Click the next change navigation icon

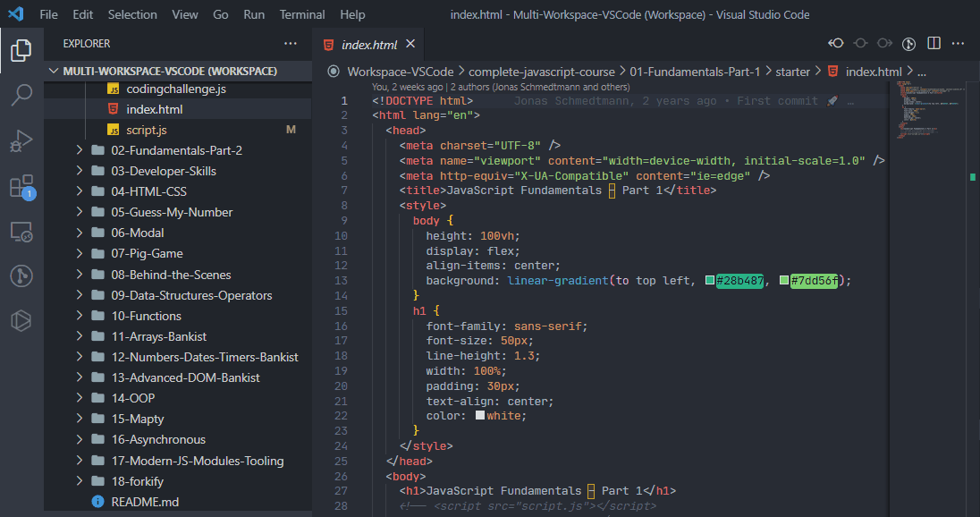click(884, 42)
